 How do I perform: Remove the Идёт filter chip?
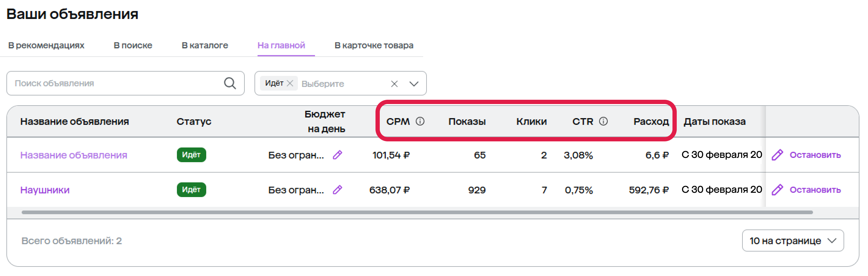coord(290,83)
